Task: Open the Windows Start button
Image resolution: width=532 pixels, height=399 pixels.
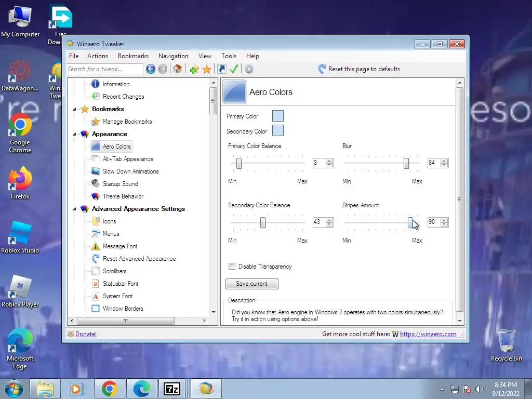Action: tap(14, 389)
